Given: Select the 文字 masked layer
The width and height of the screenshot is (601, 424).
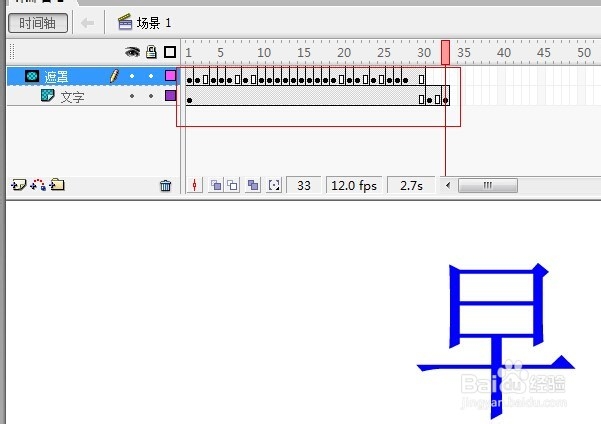Looking at the screenshot, I should 93,96.
